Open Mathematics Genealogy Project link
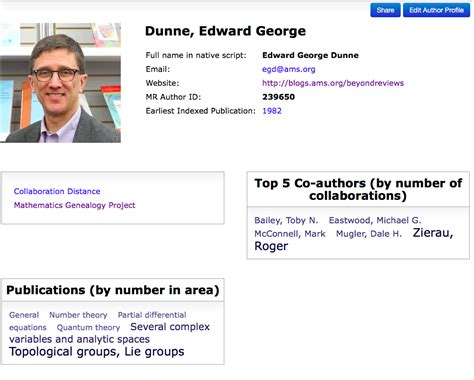 [74, 205]
